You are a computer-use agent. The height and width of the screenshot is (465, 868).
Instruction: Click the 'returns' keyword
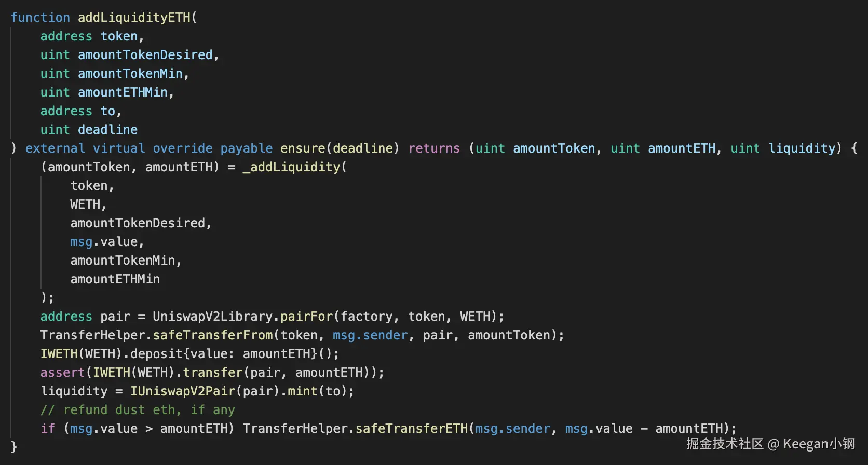point(434,148)
